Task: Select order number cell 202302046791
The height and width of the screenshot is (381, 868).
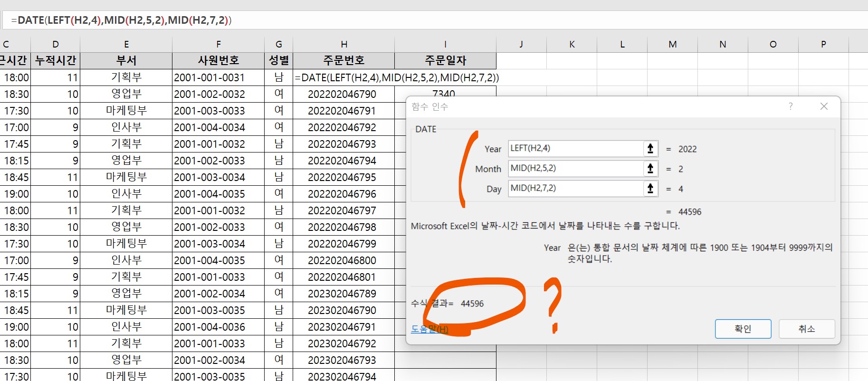Action: click(x=344, y=327)
